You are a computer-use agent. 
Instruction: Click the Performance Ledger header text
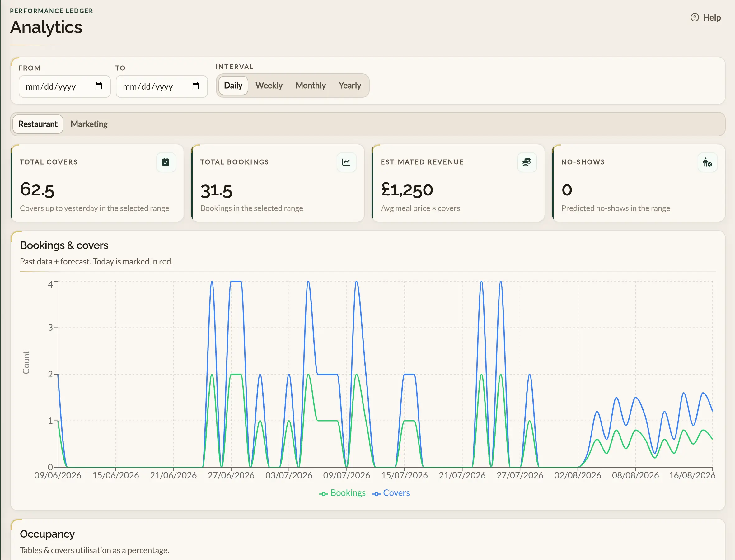tap(52, 11)
